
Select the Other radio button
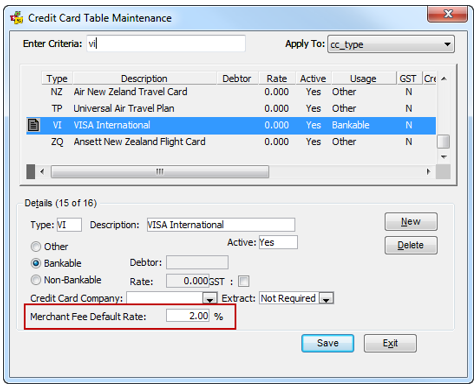[36, 247]
